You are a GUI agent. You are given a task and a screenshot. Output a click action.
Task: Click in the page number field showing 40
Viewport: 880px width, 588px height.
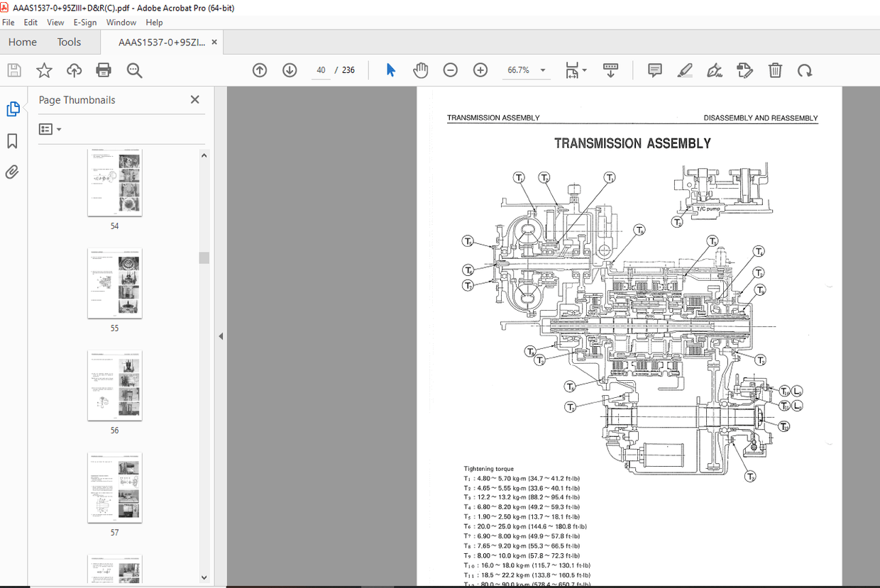point(321,70)
